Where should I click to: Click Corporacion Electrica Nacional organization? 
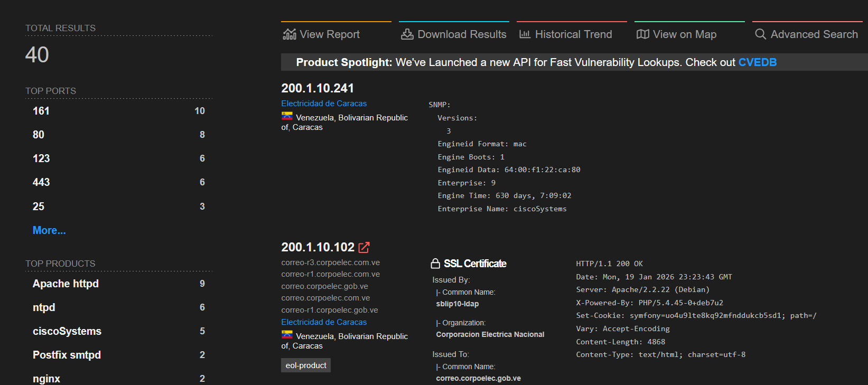[x=490, y=334]
